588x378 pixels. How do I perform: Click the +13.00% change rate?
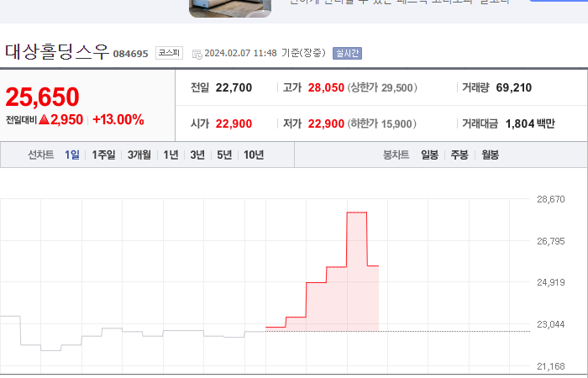[x=118, y=119]
